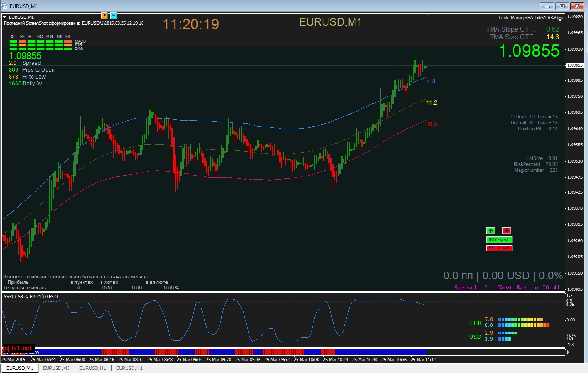588x374 pixels.
Task: Click the large green 1.09855 price top-right
Action: (529, 51)
